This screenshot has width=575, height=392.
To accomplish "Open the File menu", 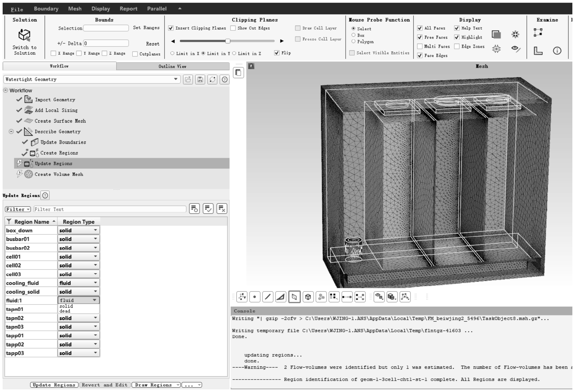I will pyautogui.click(x=17, y=9).
